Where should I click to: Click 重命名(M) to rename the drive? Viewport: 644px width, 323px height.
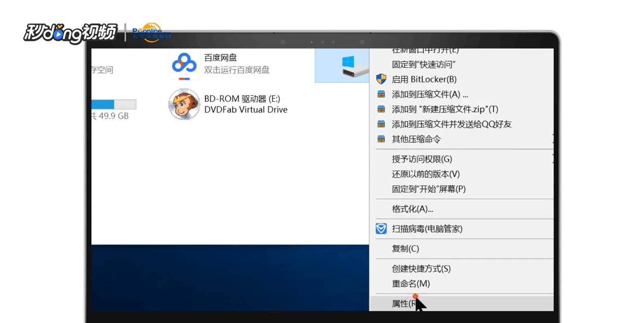410,284
